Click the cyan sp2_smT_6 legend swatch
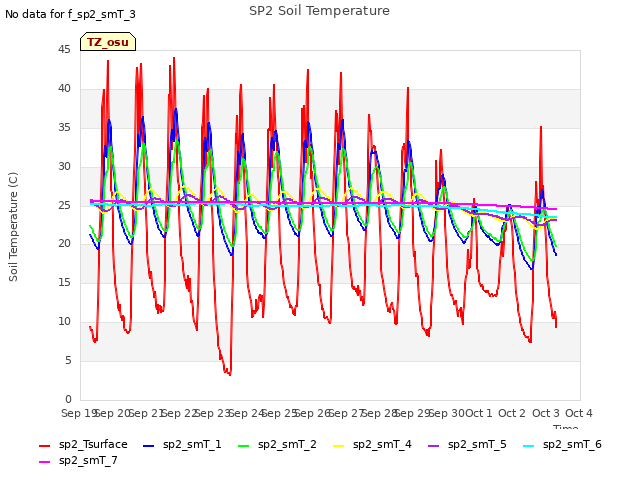The image size is (640, 480). point(529,446)
